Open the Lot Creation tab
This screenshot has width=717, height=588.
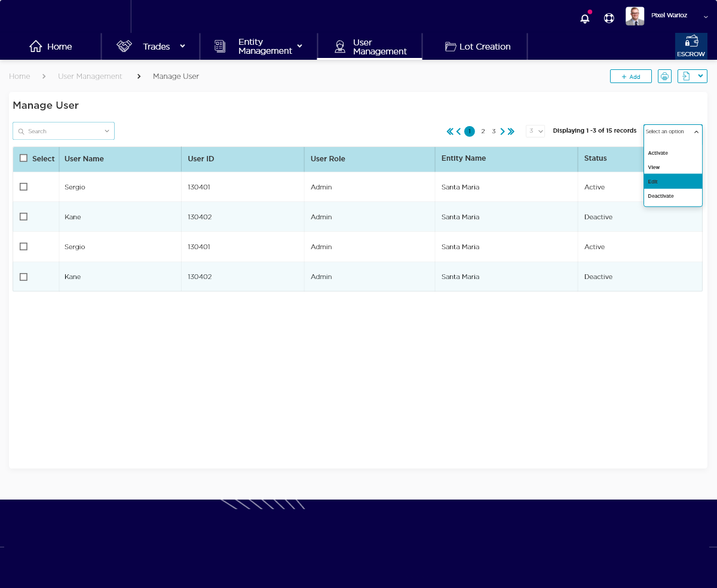(477, 47)
